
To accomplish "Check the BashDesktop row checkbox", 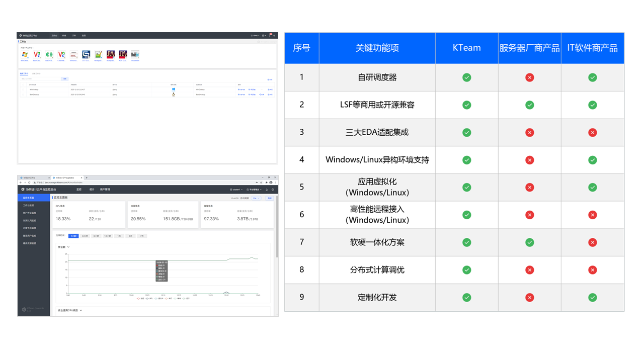I will (23, 94).
